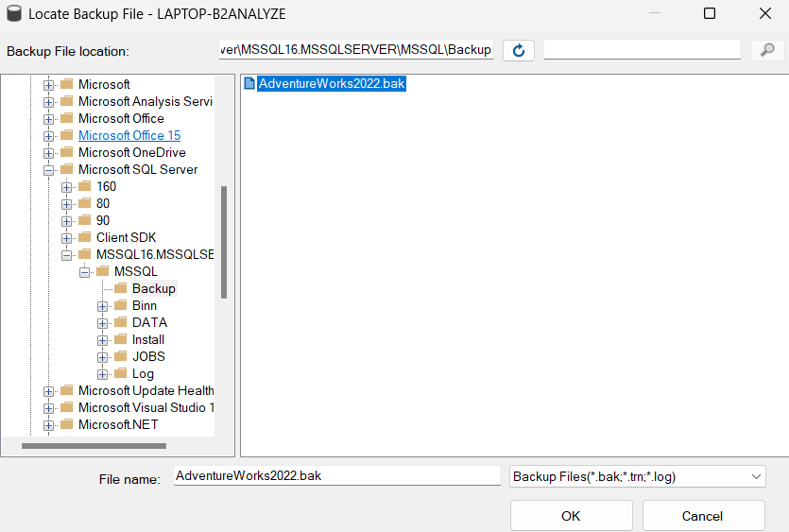
Task: Expand the JOBS folder node
Action: click(102, 357)
